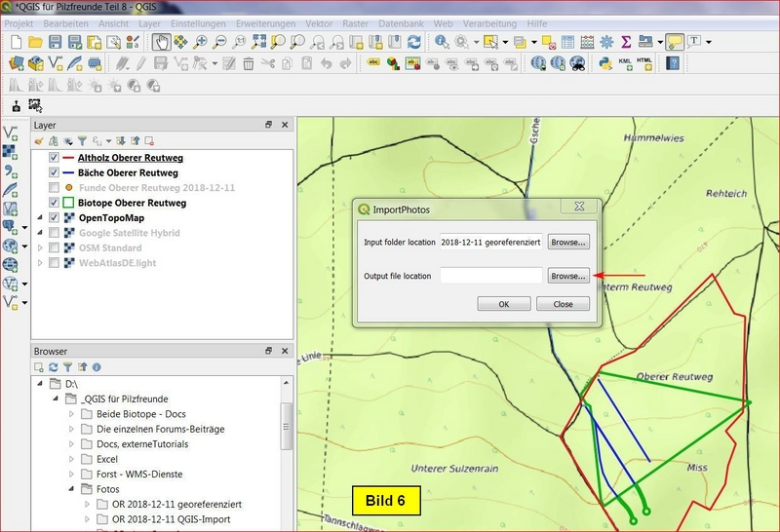
Task: Click Browse for Output file location
Action: (567, 276)
